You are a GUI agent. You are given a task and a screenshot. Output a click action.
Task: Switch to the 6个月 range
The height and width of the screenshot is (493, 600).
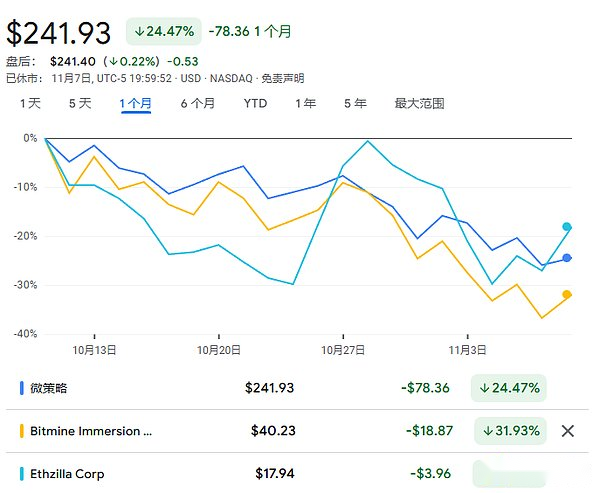[197, 103]
